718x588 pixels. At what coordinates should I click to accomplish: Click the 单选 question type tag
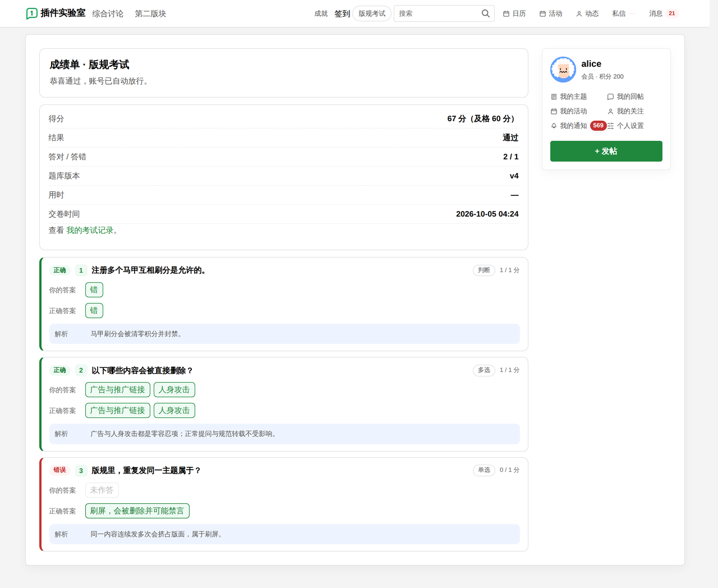coord(484,470)
